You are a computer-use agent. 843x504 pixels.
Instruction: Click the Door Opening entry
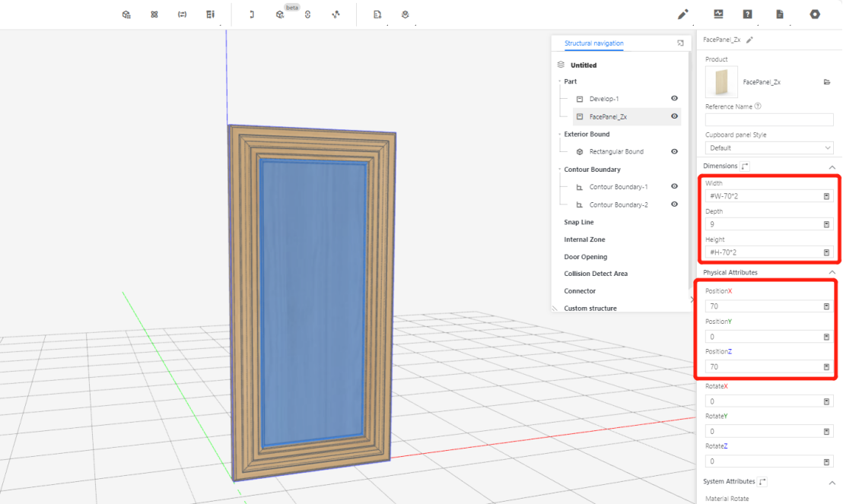(x=585, y=257)
